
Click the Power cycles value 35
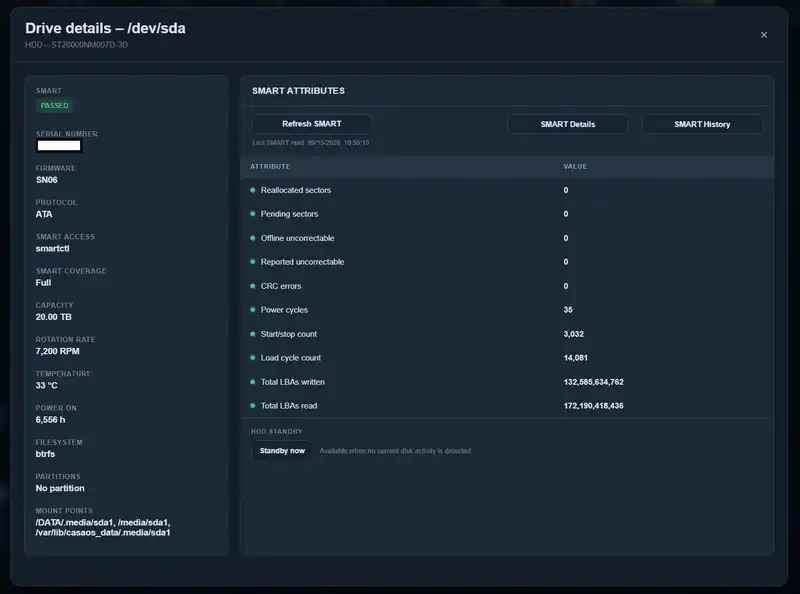click(568, 310)
